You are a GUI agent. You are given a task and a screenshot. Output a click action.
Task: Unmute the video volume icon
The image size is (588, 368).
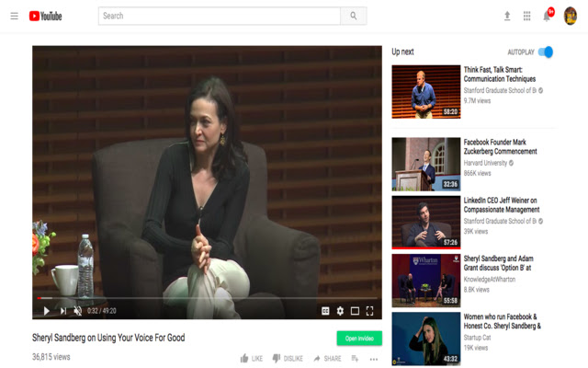click(77, 311)
